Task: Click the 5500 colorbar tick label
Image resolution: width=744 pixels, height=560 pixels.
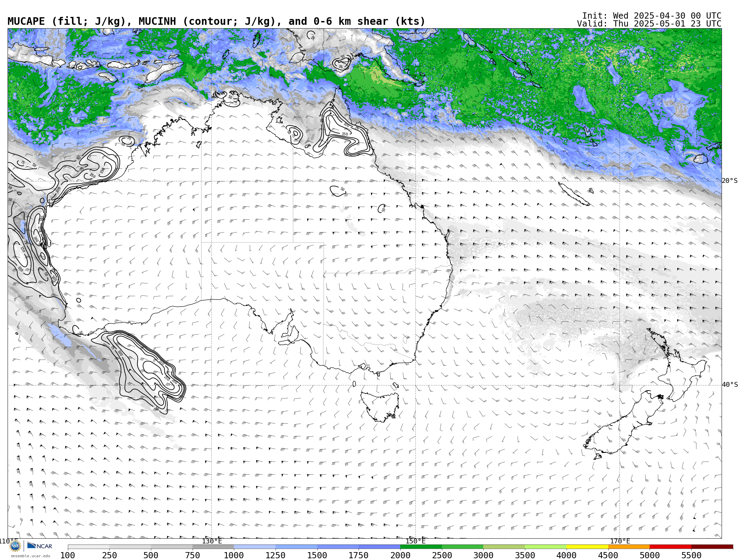Action: point(691,555)
